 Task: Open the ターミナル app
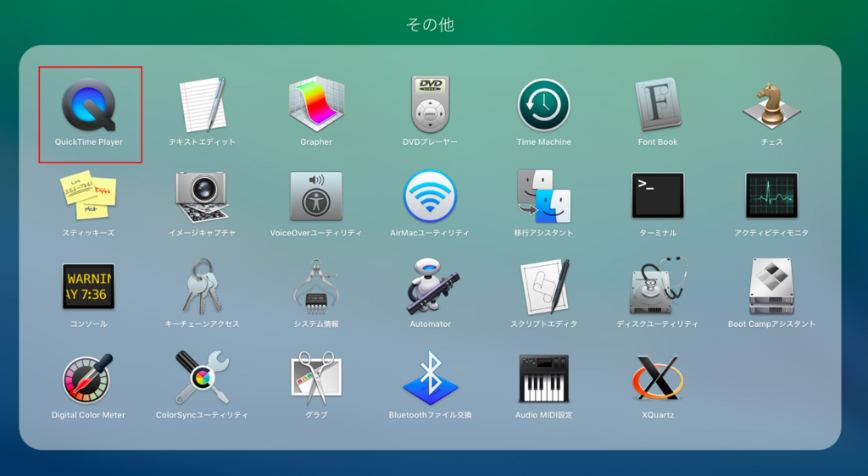point(658,195)
